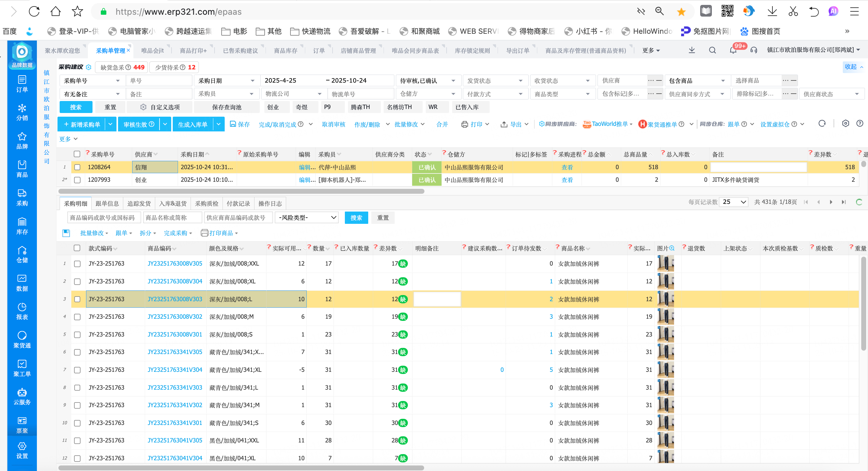Tick the select-all checkbox in detail table header
Screen dimensions: 868x471
coord(77,248)
